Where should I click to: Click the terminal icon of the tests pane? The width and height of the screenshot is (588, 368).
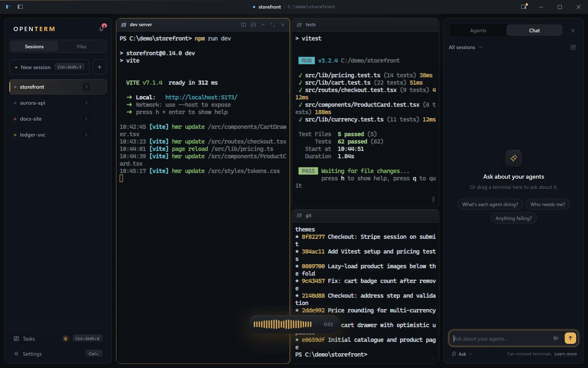(299, 25)
